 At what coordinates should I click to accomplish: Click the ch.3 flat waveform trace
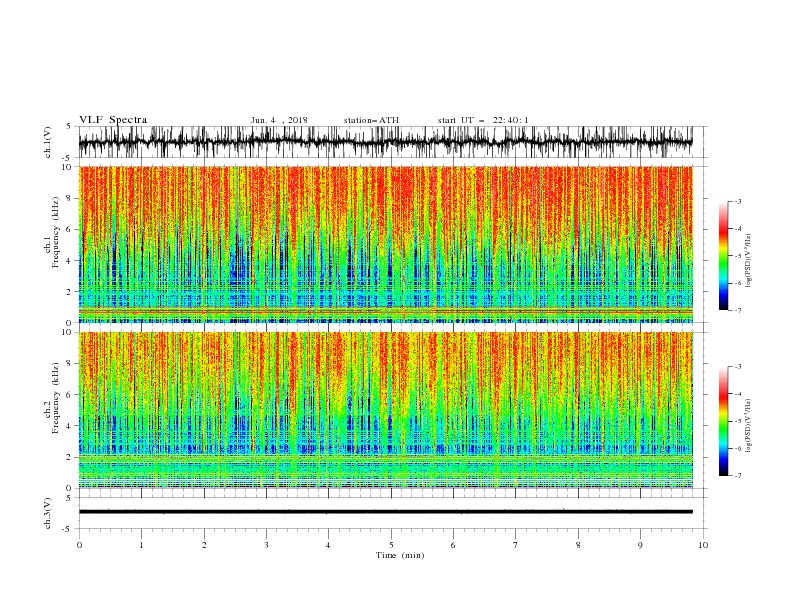[x=386, y=512]
